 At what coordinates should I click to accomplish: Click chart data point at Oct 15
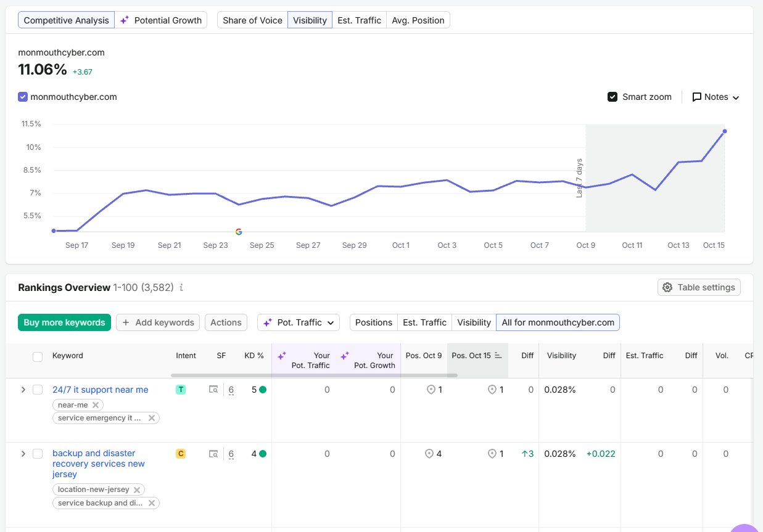(x=725, y=131)
